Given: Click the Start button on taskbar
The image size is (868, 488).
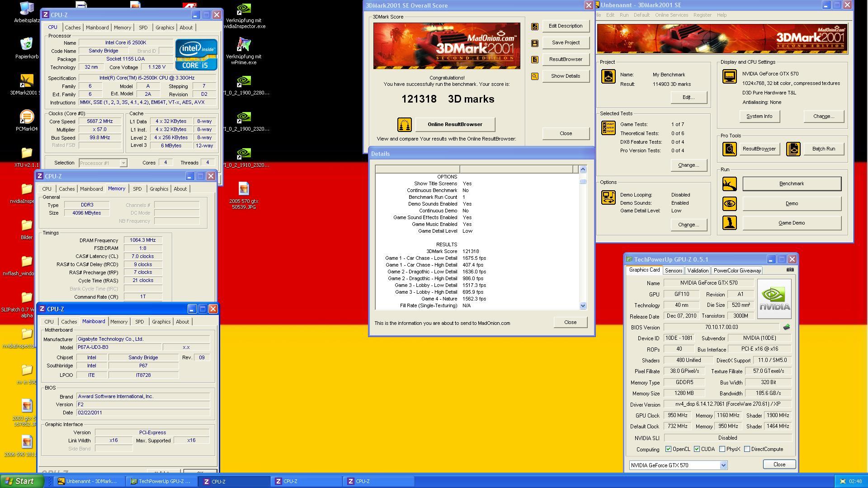Looking at the screenshot, I should (22, 481).
